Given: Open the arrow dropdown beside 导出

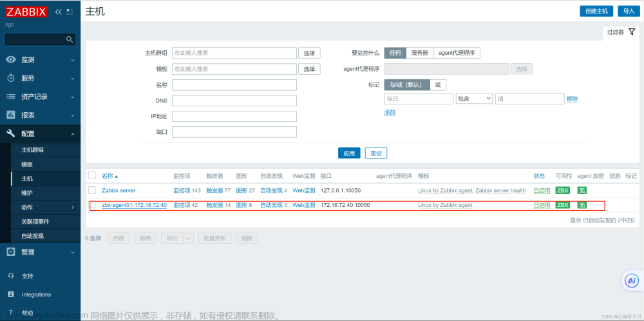Looking at the screenshot, I should point(189,238).
